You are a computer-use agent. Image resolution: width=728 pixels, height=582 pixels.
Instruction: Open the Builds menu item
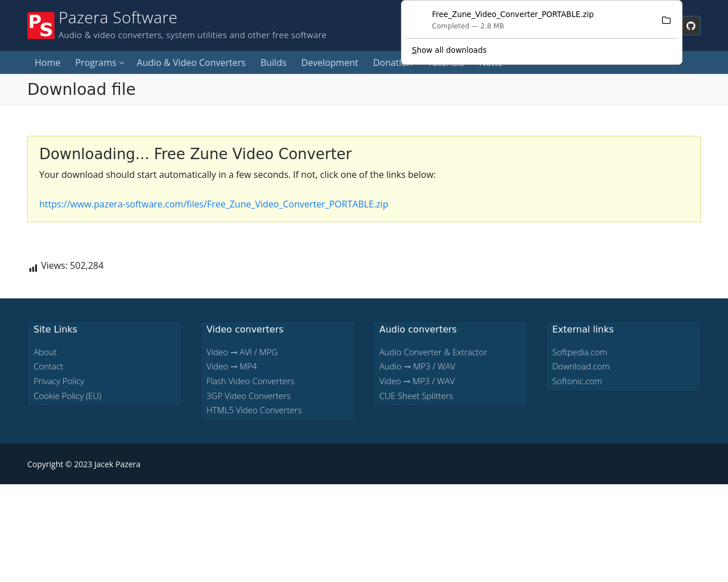(x=273, y=63)
